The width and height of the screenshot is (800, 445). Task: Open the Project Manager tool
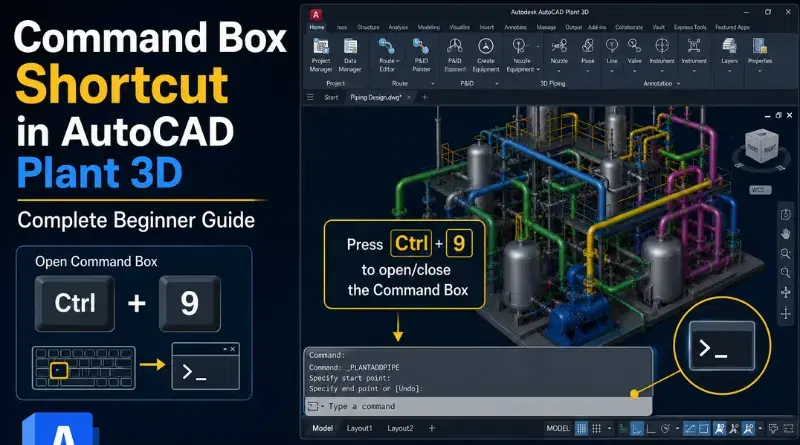tap(321, 55)
